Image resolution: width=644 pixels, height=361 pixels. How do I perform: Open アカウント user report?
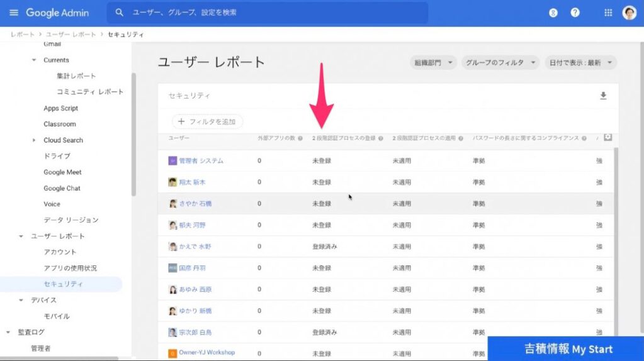[60, 252]
